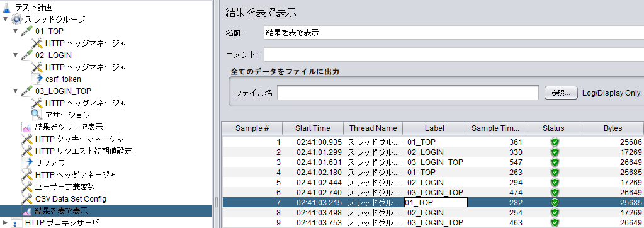Click the Sample Time column header

[x=495, y=128]
